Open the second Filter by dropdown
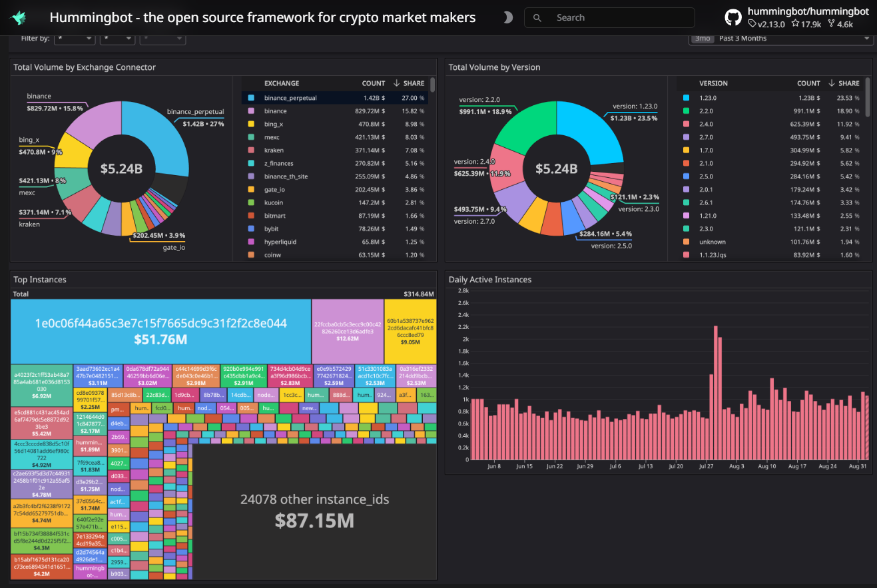This screenshot has height=588, width=877. [117, 39]
